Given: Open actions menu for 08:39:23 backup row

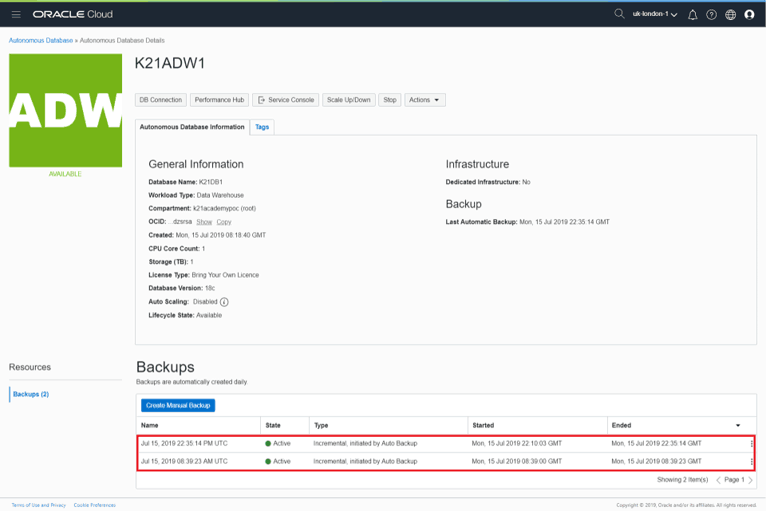Looking at the screenshot, I should 751,462.
